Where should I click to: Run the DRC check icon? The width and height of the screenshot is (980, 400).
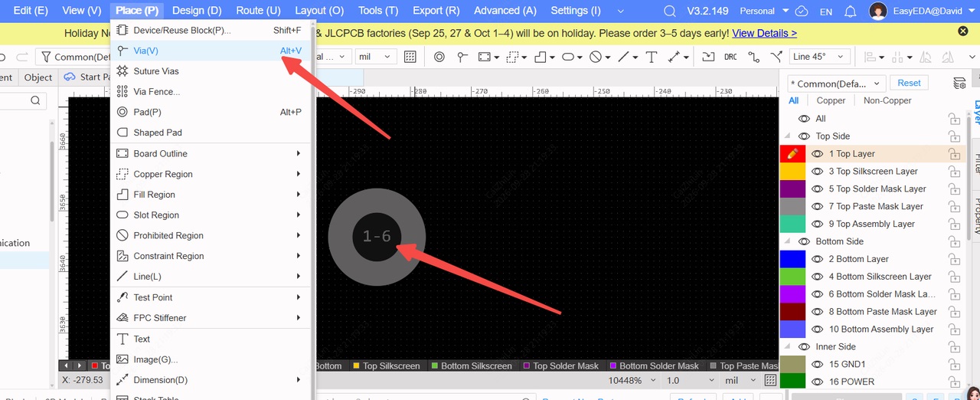(x=730, y=57)
